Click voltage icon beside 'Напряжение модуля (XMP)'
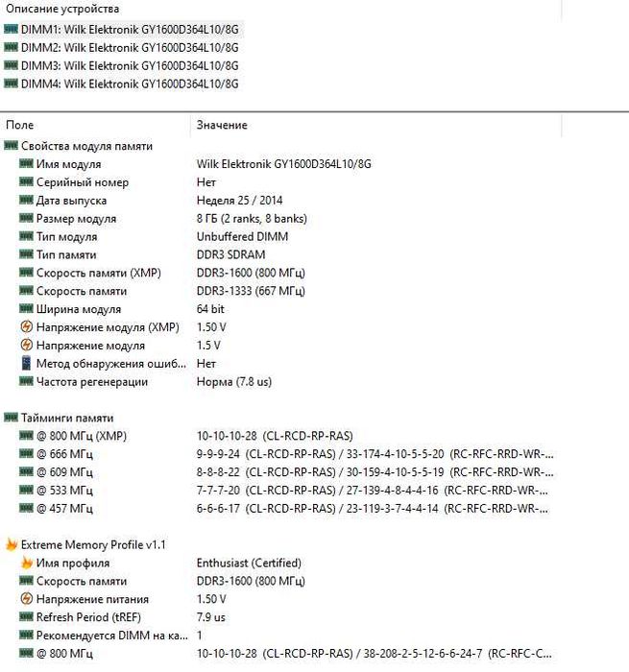 (27, 326)
